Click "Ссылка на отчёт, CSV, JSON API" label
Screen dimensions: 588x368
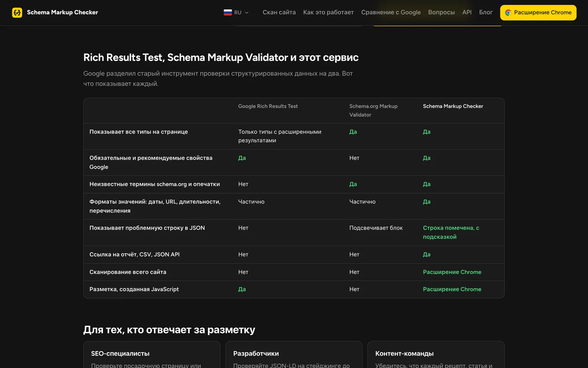[135, 254]
